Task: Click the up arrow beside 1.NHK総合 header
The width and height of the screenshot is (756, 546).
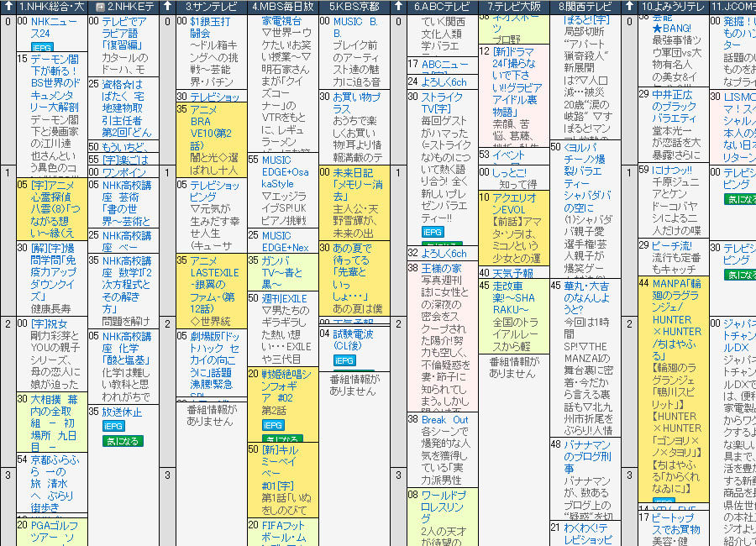Action: click(8, 6)
